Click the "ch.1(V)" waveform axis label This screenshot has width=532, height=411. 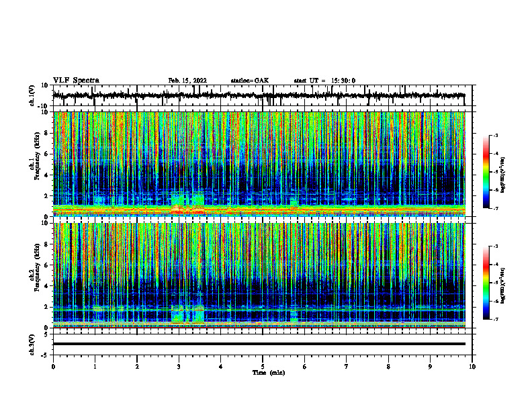point(32,95)
